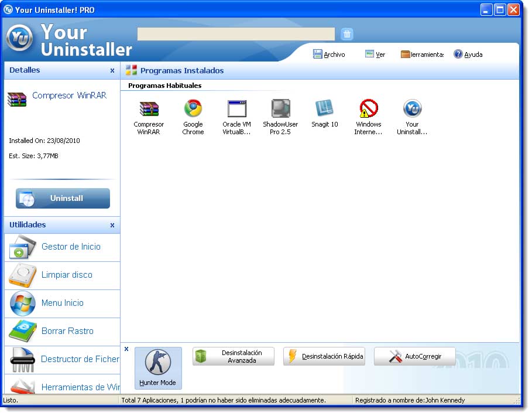Switch to the Programas Habituales tab
The width and height of the screenshot is (532, 416).
click(x=164, y=85)
